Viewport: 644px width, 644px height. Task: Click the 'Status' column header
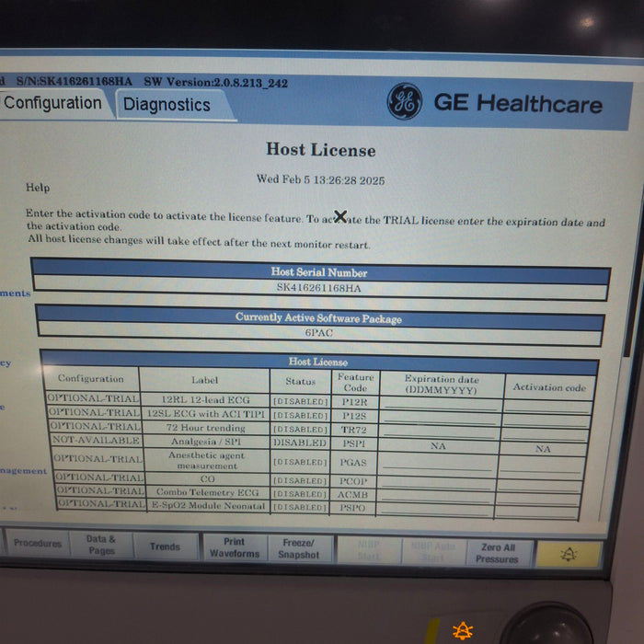tap(301, 381)
